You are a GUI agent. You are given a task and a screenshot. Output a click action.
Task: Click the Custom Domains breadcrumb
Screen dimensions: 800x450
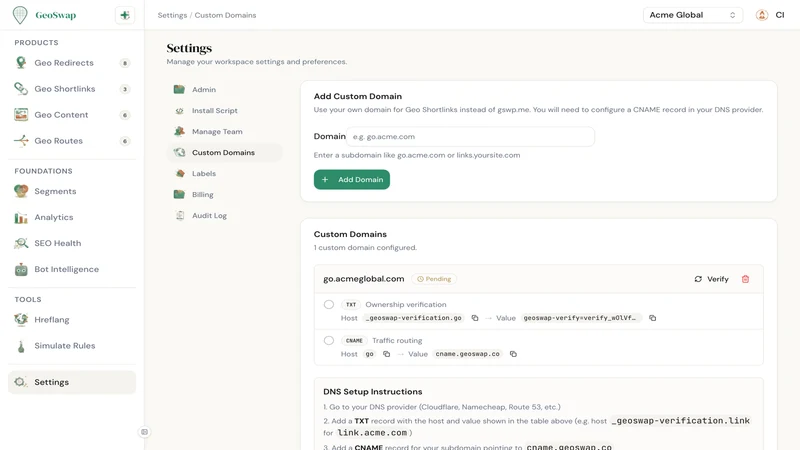[x=226, y=15]
